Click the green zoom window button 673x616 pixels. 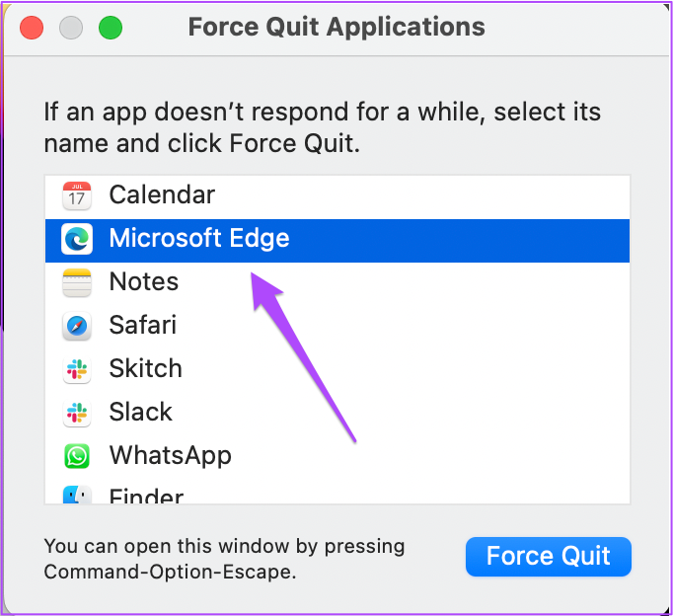(111, 28)
